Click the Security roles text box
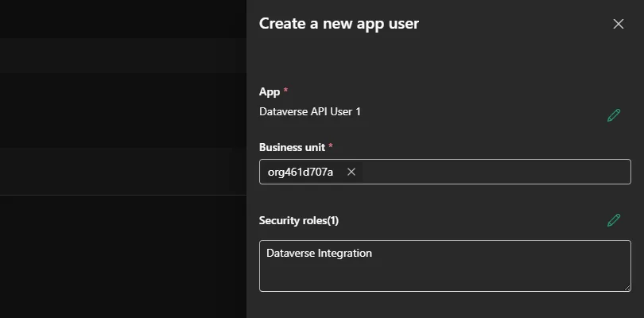644x318 pixels. click(x=445, y=266)
